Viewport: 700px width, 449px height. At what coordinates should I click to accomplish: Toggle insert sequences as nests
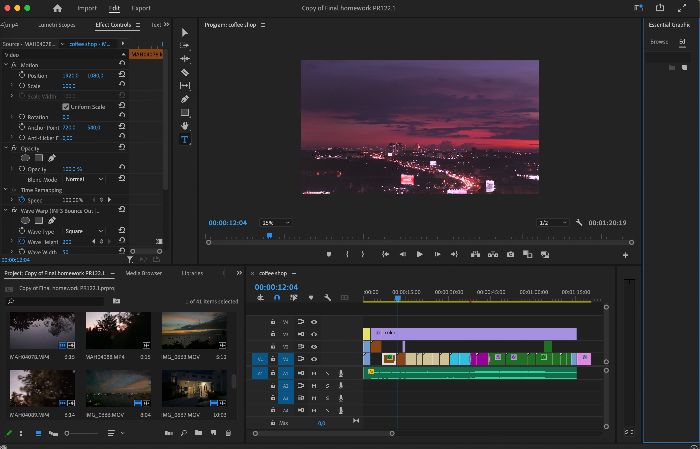pyautogui.click(x=260, y=298)
